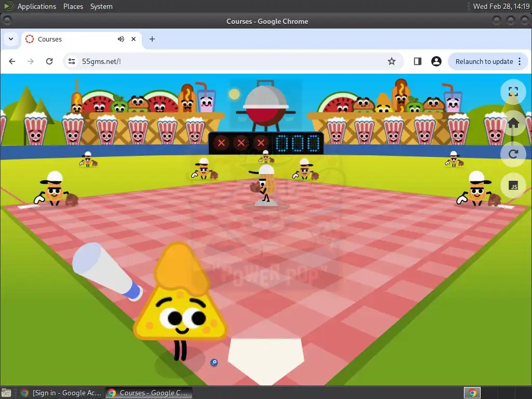
Task: Click the cheese batter character
Action: [180, 302]
